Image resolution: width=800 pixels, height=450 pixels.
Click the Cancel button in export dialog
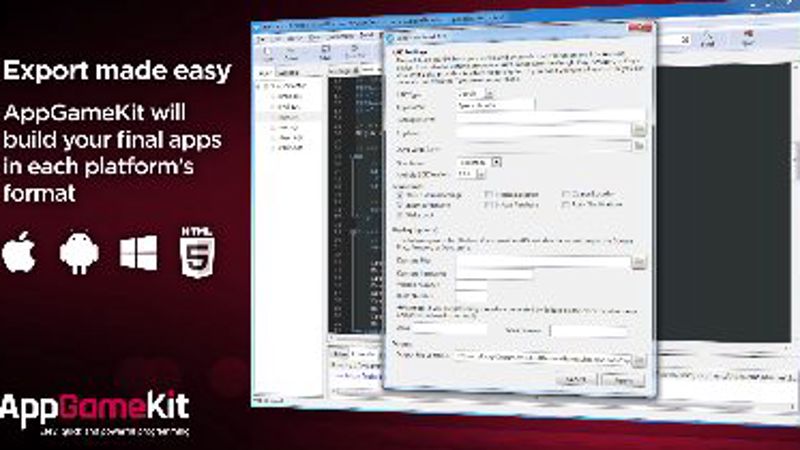coord(577,380)
